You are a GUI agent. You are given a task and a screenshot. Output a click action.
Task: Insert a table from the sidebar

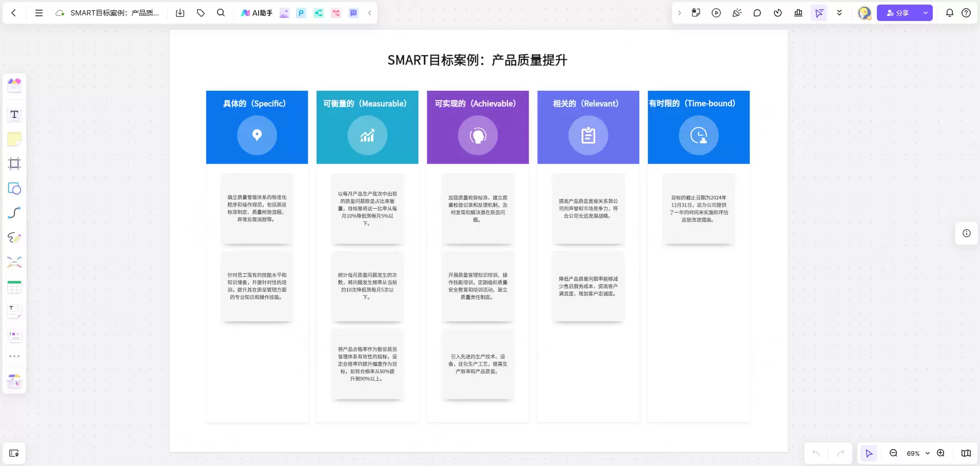point(14,287)
